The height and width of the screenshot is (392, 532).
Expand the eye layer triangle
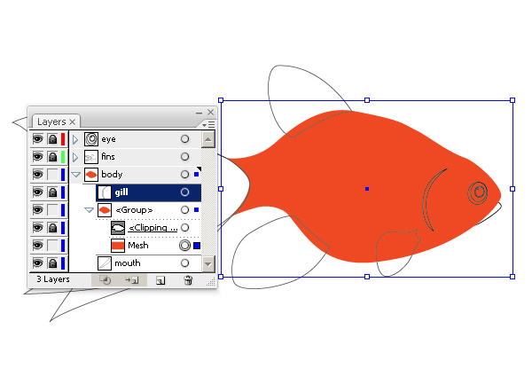click(x=75, y=139)
